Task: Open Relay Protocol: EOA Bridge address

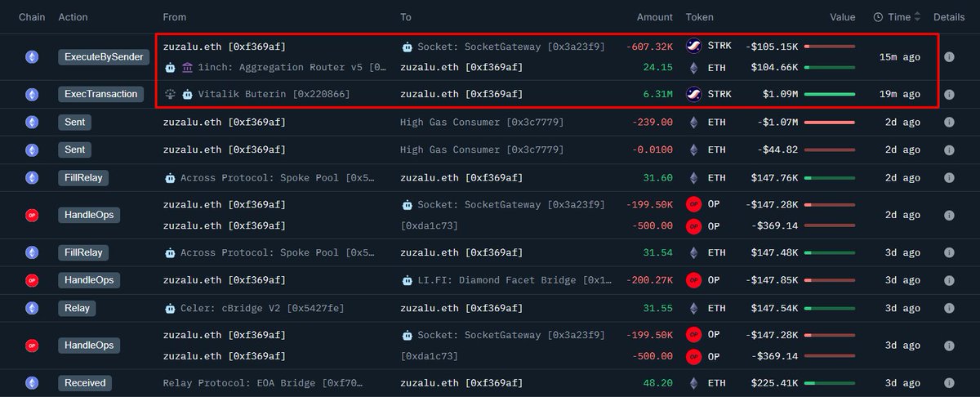Action: (x=261, y=382)
